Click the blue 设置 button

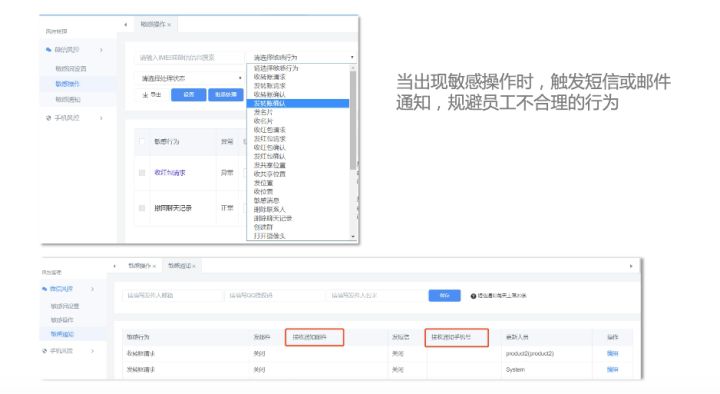189,95
